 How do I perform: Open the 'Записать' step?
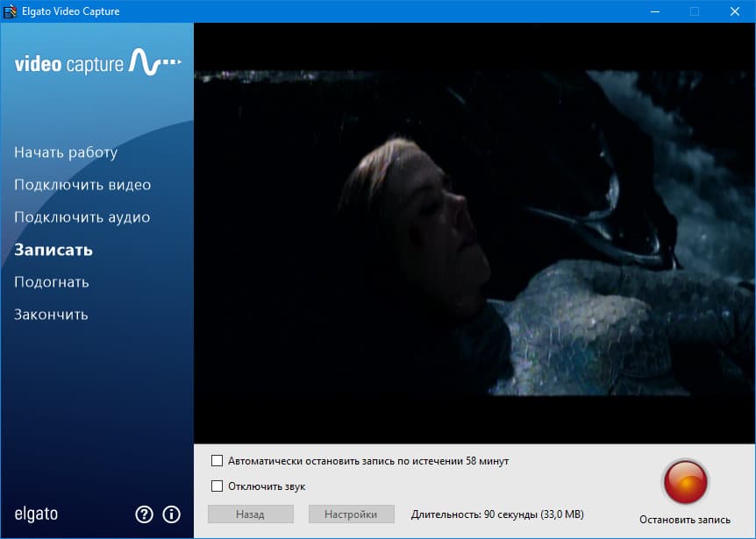click(53, 250)
